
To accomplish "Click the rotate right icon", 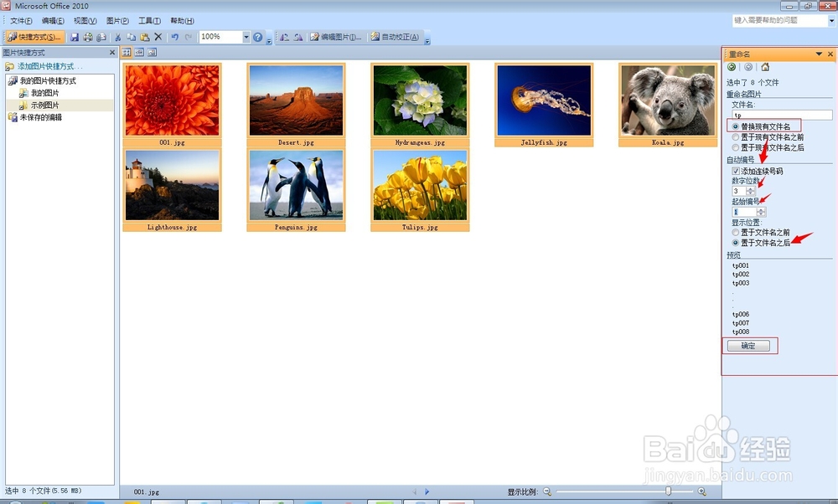I will (x=298, y=37).
